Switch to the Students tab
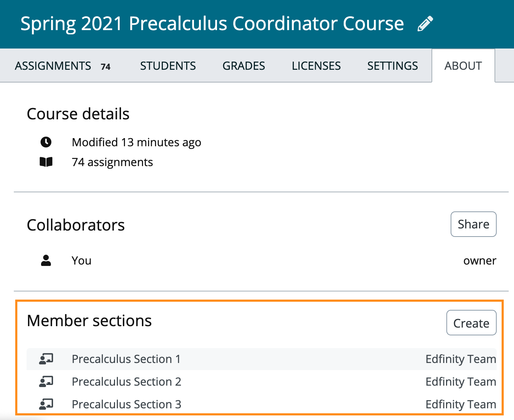Image resolution: width=514 pixels, height=420 pixels. [x=168, y=66]
